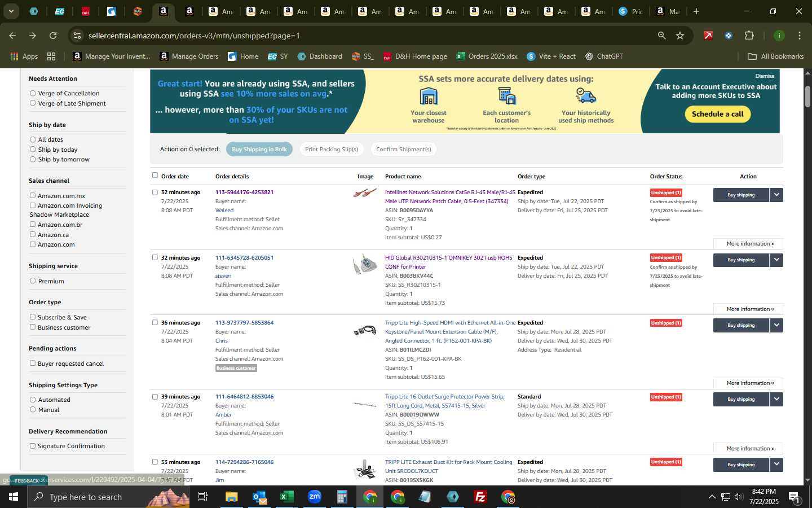Select the Ship by today option
The height and width of the screenshot is (508, 812).
coord(33,150)
